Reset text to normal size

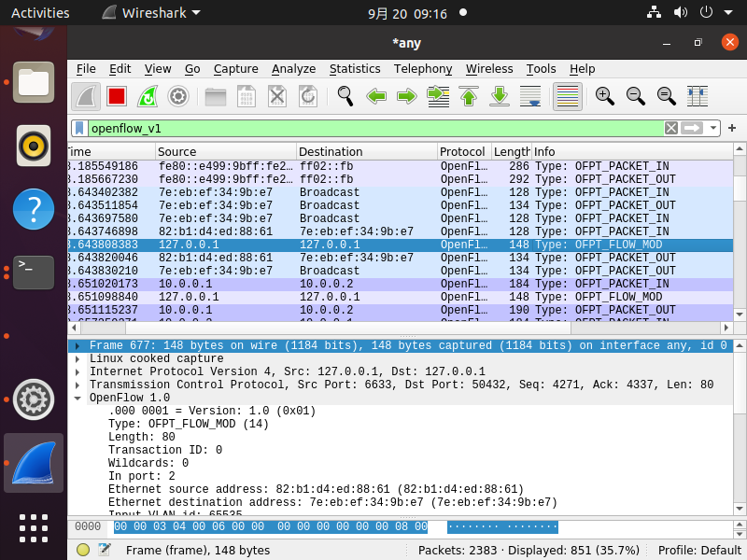click(x=666, y=97)
